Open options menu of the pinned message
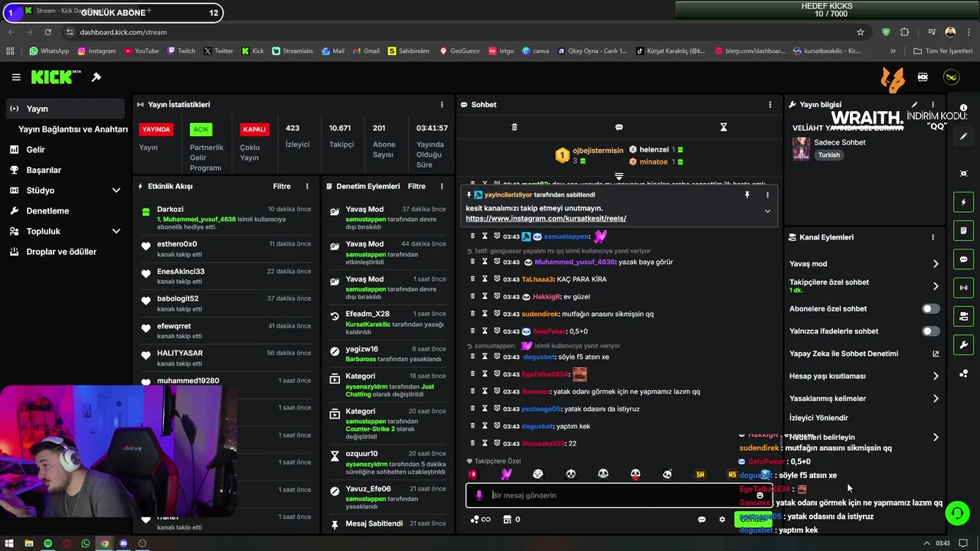Viewport: 980px width, 551px height. pos(767,195)
